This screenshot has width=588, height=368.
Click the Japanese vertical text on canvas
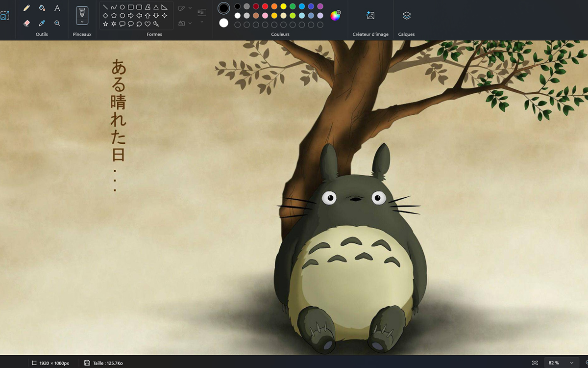pyautogui.click(x=118, y=125)
